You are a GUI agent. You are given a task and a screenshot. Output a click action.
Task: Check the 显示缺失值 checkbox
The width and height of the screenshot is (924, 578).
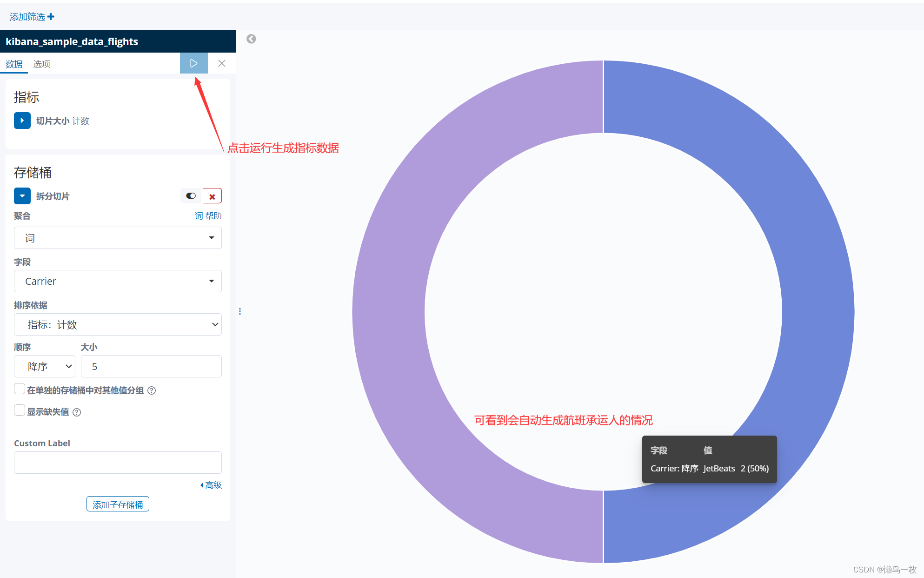tap(20, 410)
